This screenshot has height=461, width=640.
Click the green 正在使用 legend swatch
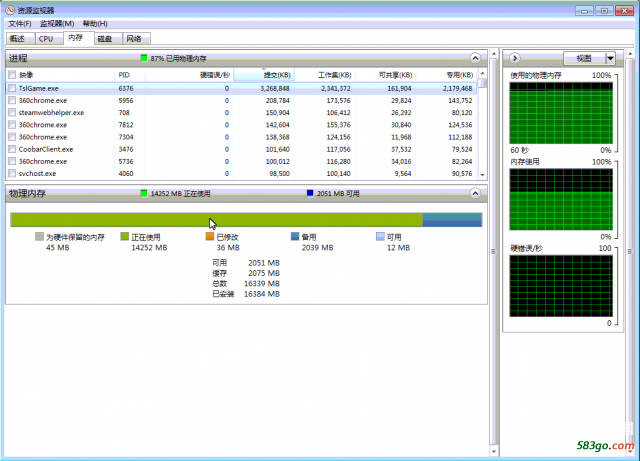click(124, 236)
